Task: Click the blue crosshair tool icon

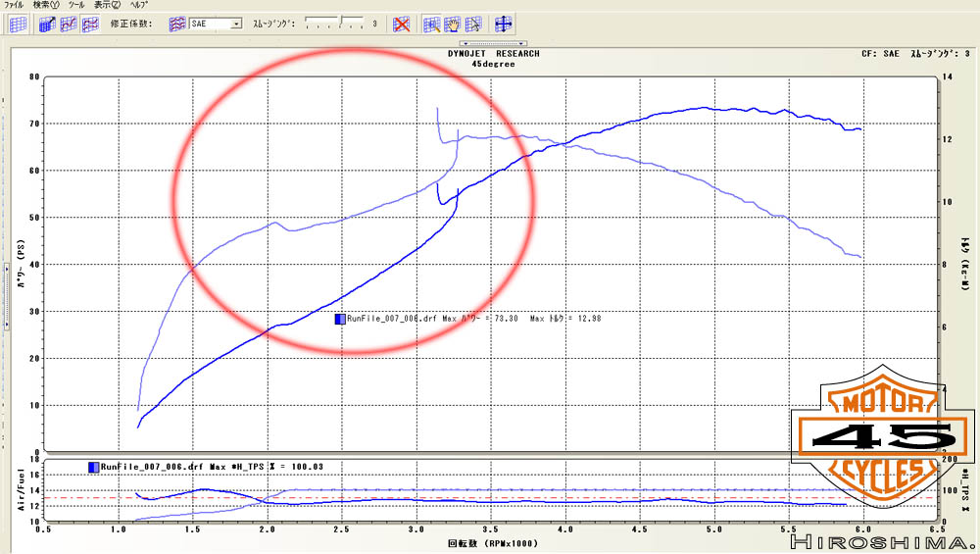Action: coord(504,24)
